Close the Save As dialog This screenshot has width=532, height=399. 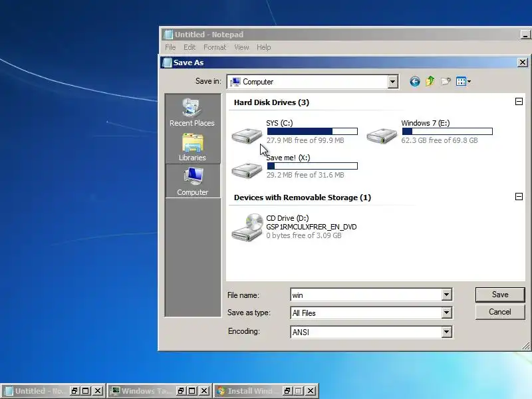523,63
